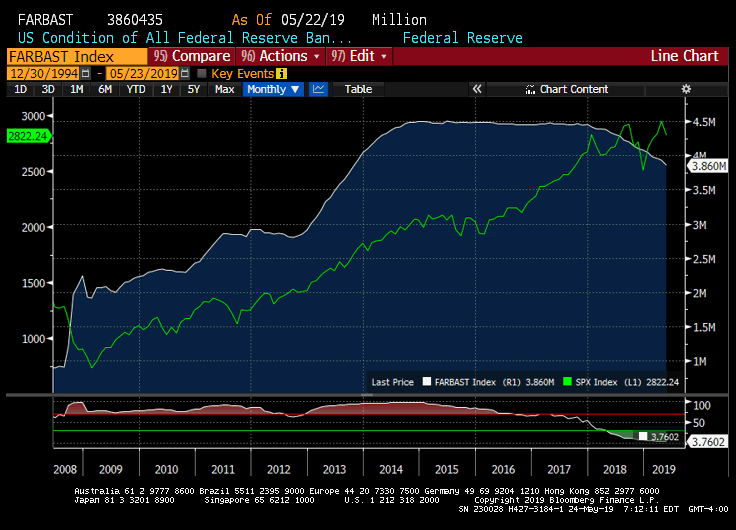The height and width of the screenshot is (530, 736).
Task: Select the 1M range tab
Action: tap(77, 89)
